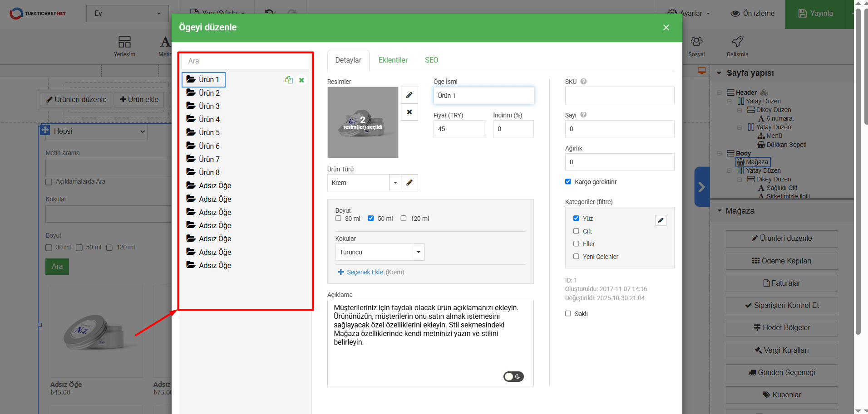
Task: Open the Sosyal icon in the toolbar
Action: click(696, 42)
